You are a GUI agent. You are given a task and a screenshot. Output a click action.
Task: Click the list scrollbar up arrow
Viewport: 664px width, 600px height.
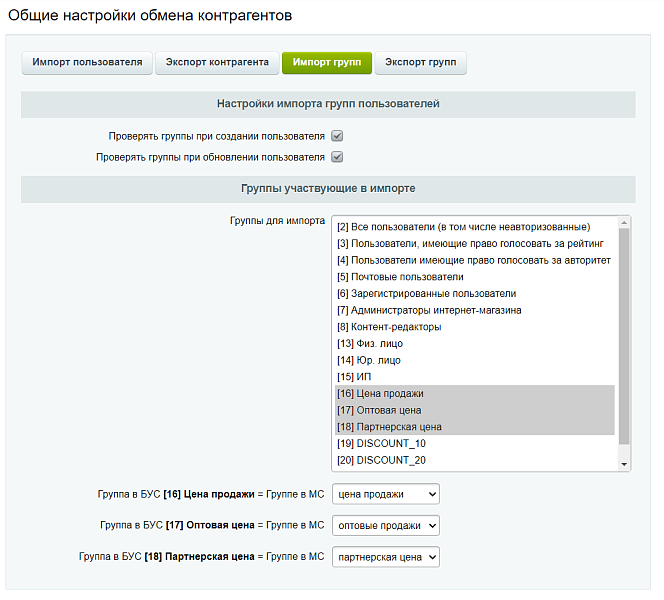[625, 223]
